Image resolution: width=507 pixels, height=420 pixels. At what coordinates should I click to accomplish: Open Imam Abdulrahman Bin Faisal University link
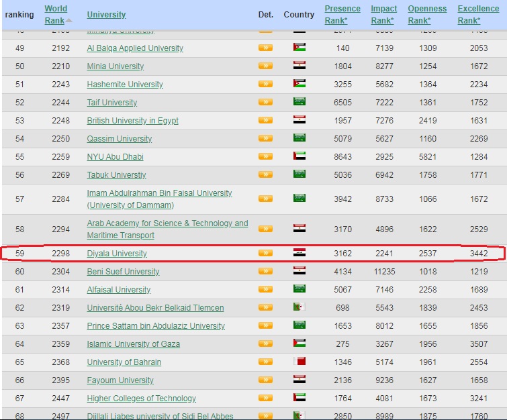point(159,199)
